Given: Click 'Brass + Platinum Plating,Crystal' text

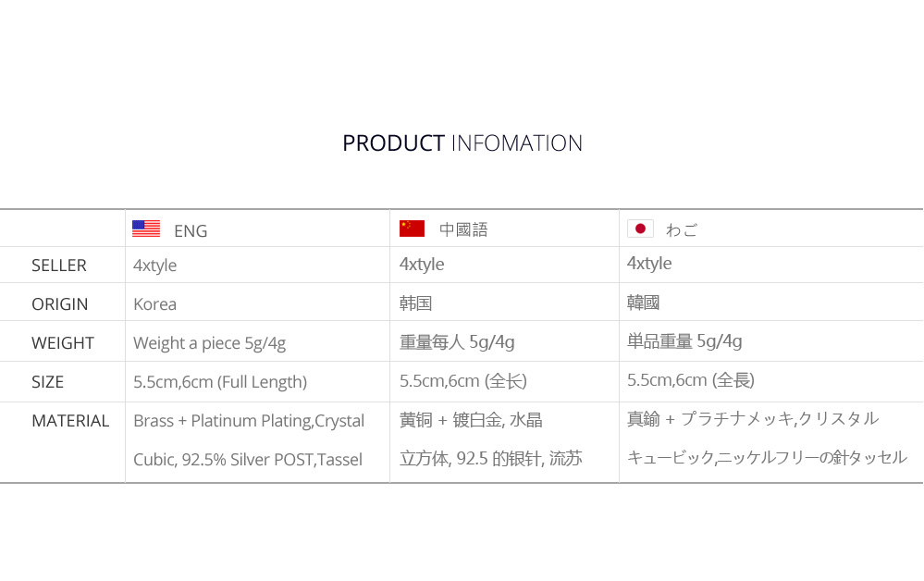Looking at the screenshot, I should tap(249, 421).
